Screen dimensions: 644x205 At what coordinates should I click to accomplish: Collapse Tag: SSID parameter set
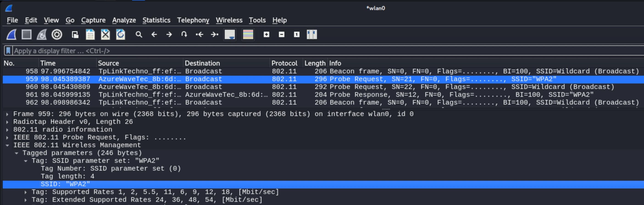click(26, 161)
